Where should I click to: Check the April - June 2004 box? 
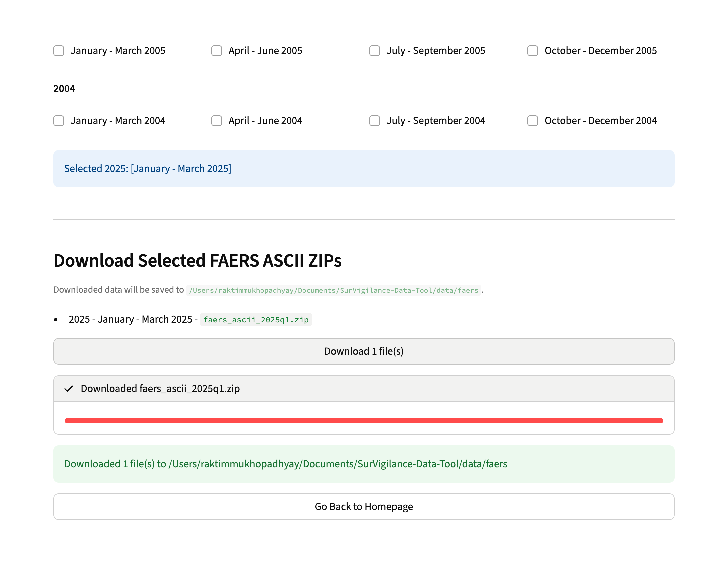(216, 121)
